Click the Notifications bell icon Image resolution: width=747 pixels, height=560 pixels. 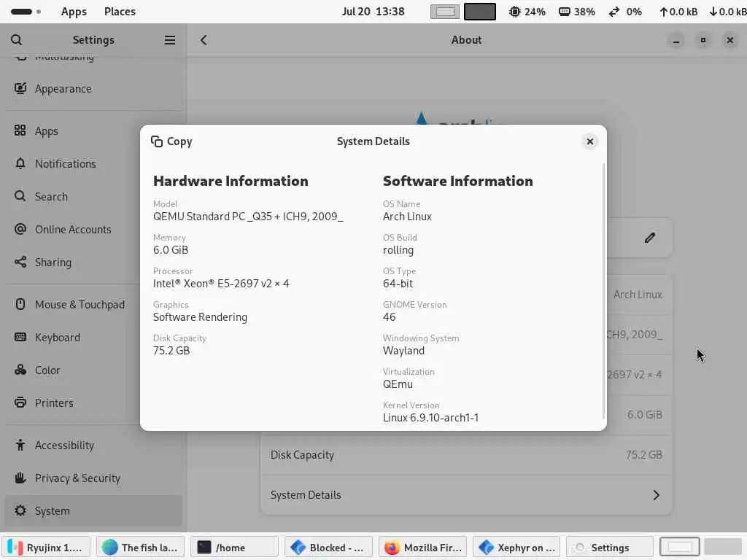20,163
